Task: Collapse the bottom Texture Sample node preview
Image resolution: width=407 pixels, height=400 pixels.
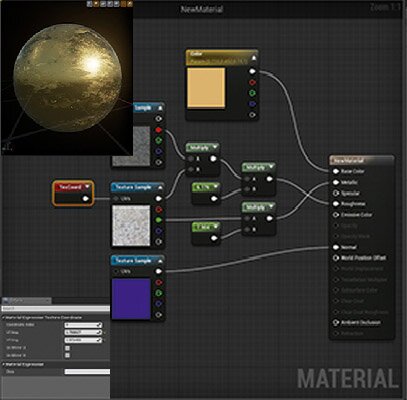Action: pyautogui.click(x=160, y=261)
